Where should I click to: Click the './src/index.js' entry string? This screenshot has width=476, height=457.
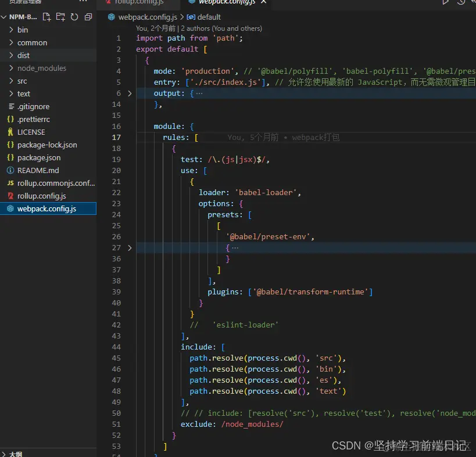[226, 82]
